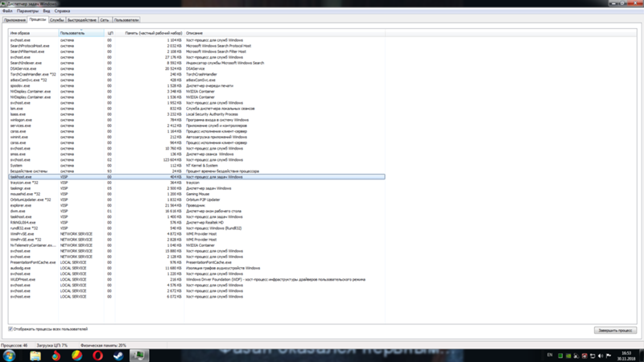Screen dimensions: 644x362
Task: Select svchost.exe using 123 604 КБ
Action: point(196,160)
